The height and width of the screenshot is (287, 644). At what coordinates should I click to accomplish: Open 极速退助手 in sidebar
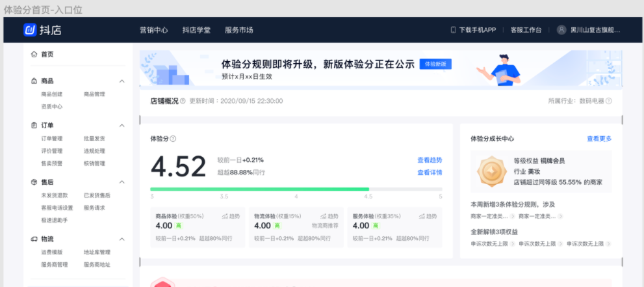(x=55, y=220)
